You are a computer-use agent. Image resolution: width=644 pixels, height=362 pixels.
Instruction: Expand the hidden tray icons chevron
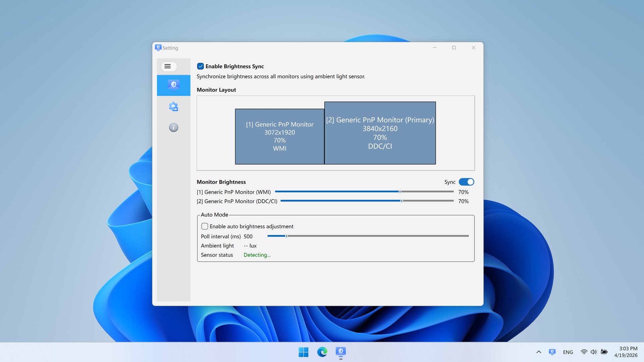[x=539, y=352]
